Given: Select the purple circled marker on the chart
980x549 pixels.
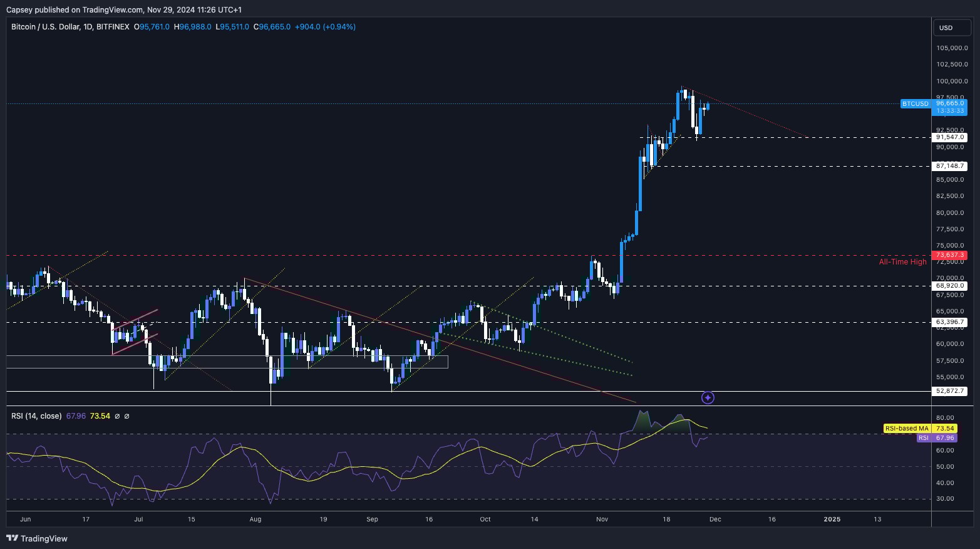Looking at the screenshot, I should coord(708,397).
